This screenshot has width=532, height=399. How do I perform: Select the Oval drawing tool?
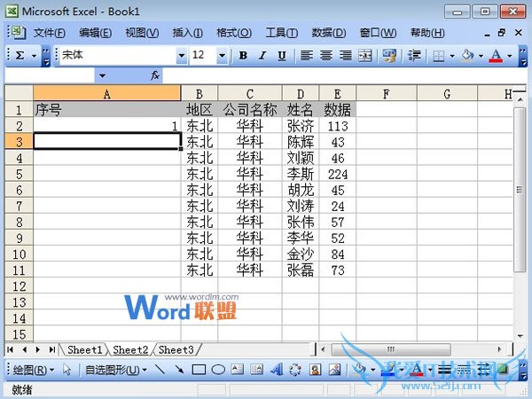click(x=218, y=370)
